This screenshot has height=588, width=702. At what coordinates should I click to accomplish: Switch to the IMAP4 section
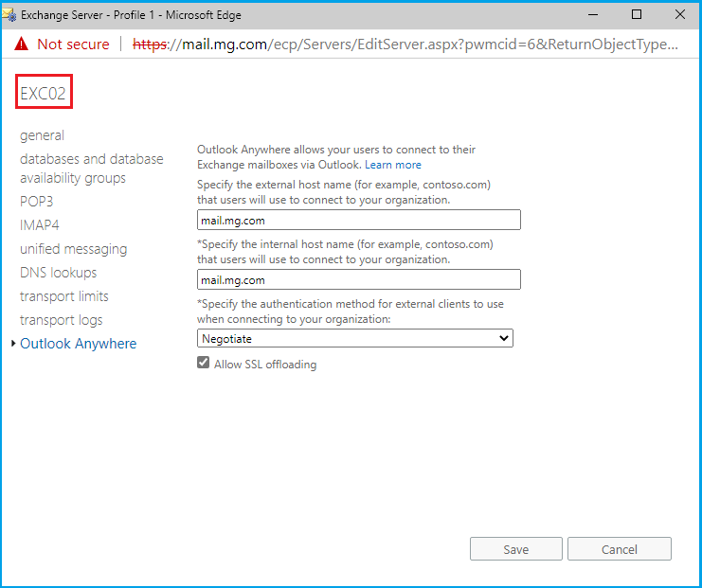pos(40,225)
